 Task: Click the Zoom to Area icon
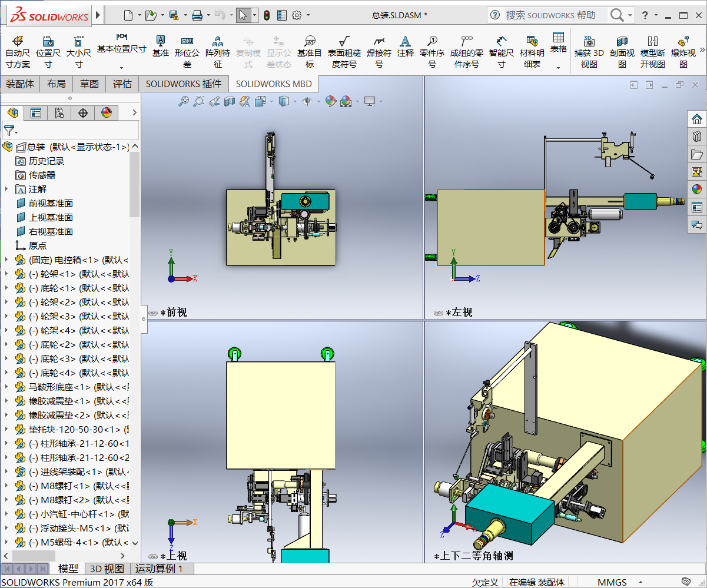coord(199,101)
